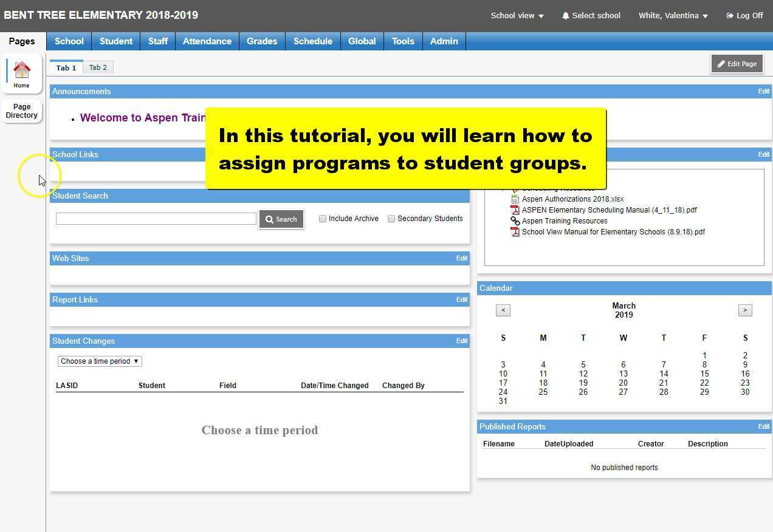Advance the calendar to April with the arrow
Screen dimensions: 773x532
745,310
